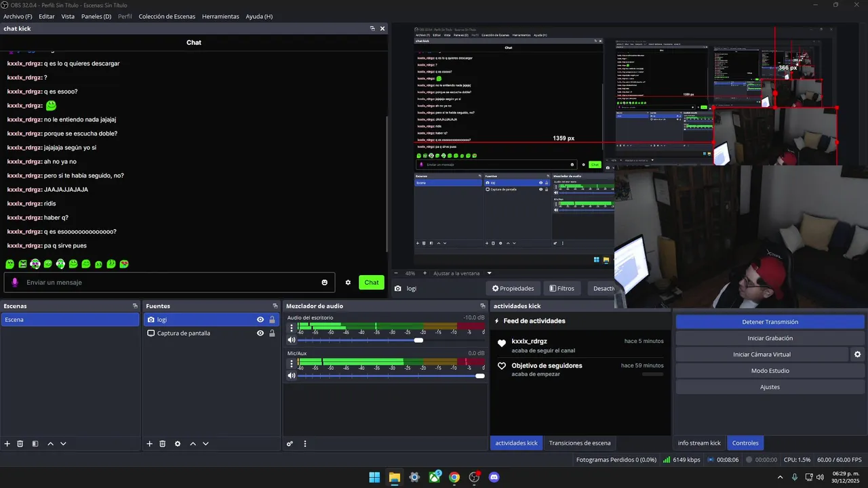This screenshot has height=488, width=868.
Task: Open Colección de Escenas menu
Action: pos(167,16)
